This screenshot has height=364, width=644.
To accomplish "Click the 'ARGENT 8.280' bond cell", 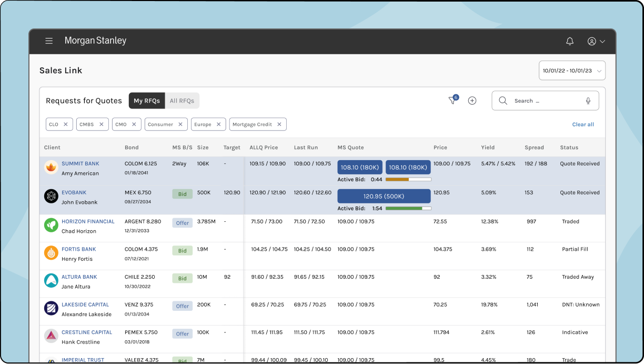I will tap(143, 222).
